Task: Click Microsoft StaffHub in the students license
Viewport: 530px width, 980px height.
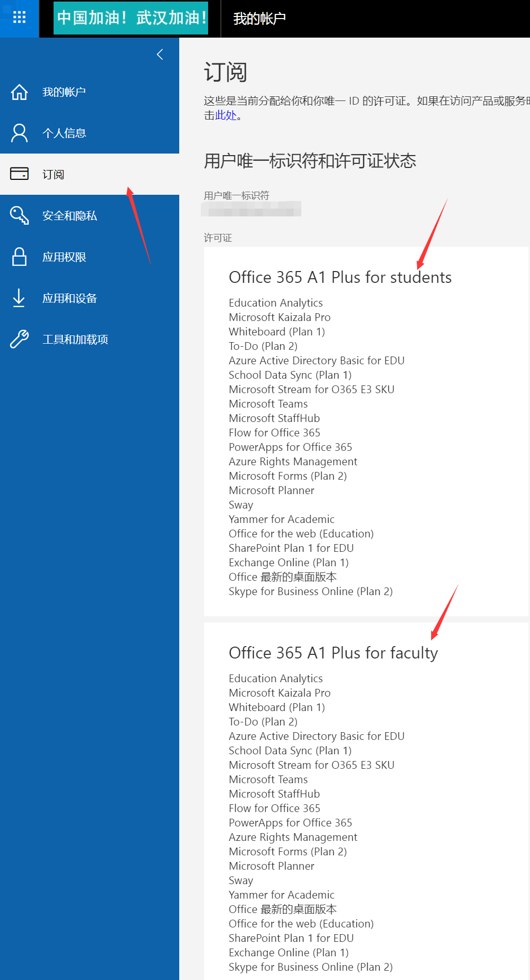Action: [x=274, y=418]
